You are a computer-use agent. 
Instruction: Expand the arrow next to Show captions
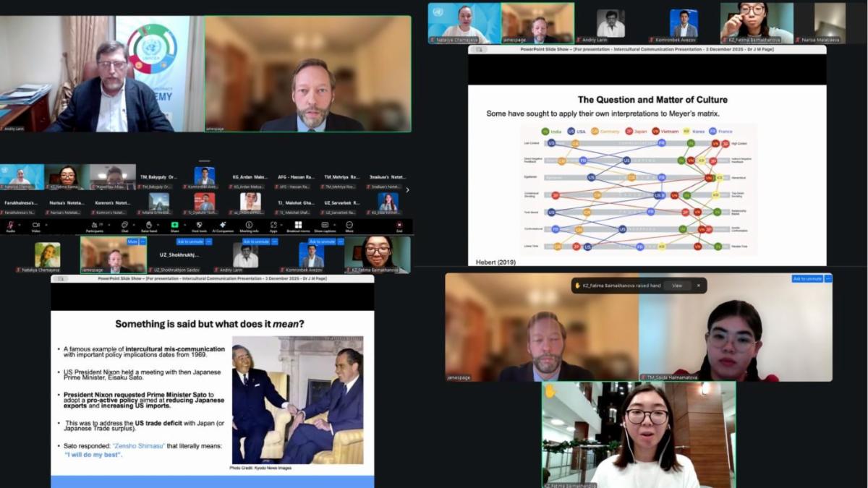coord(335,224)
